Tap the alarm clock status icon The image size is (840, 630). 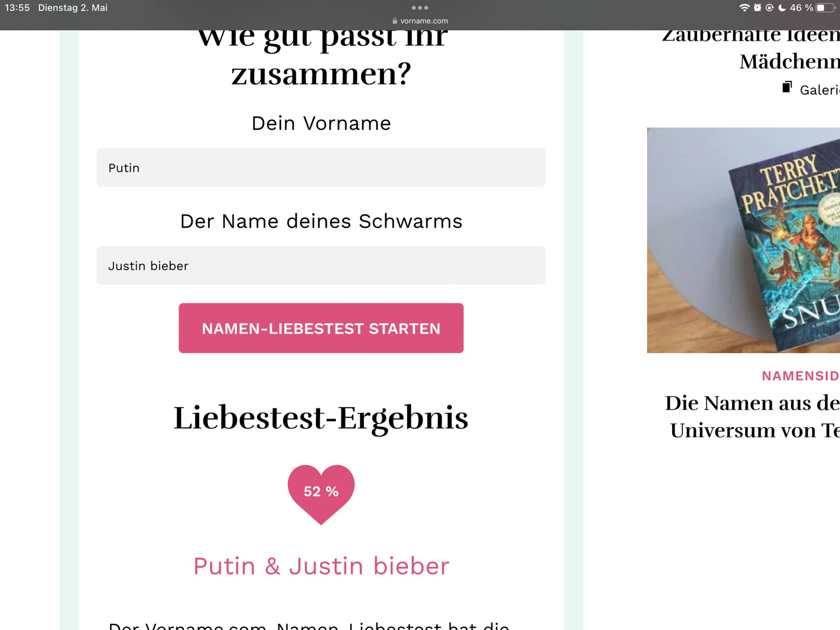(757, 7)
